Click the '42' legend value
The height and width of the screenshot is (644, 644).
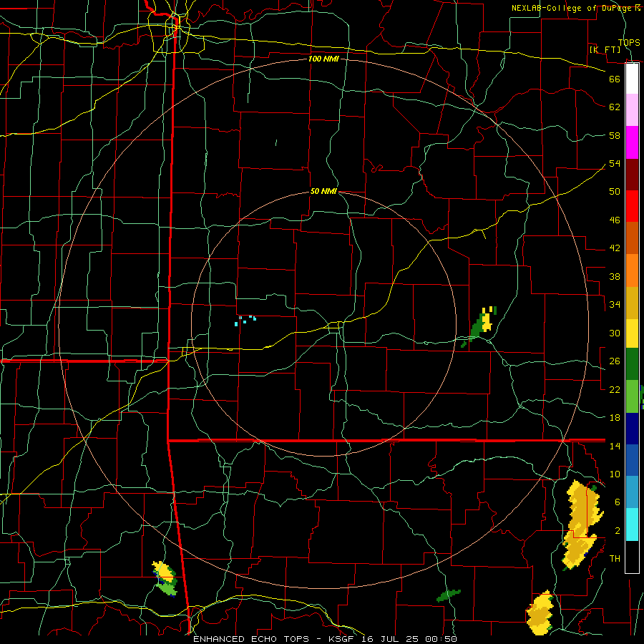(615, 248)
